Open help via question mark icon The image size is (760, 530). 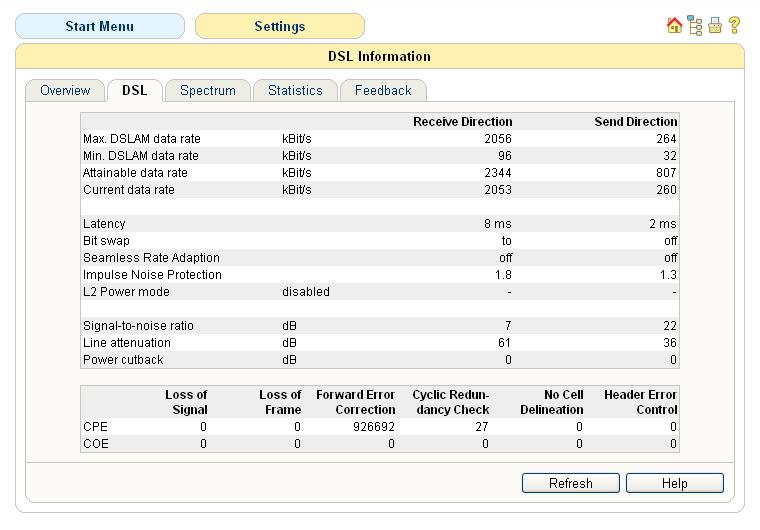[734, 25]
